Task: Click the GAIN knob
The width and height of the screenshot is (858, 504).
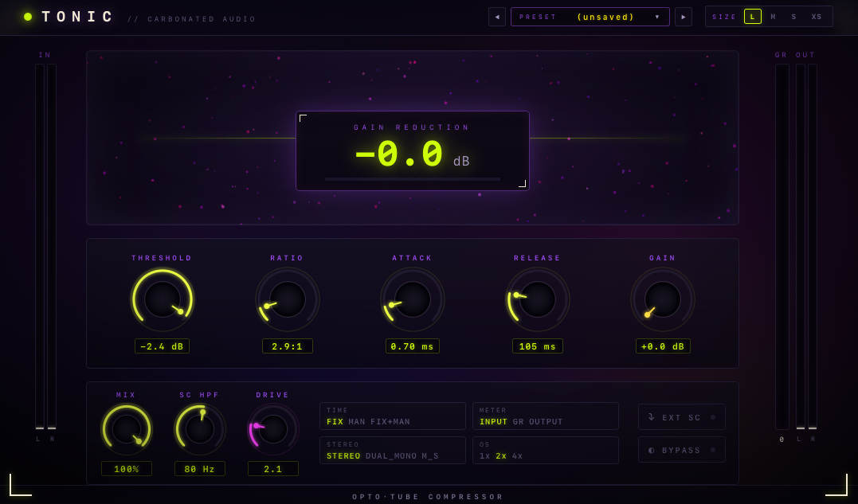Action: tap(663, 299)
